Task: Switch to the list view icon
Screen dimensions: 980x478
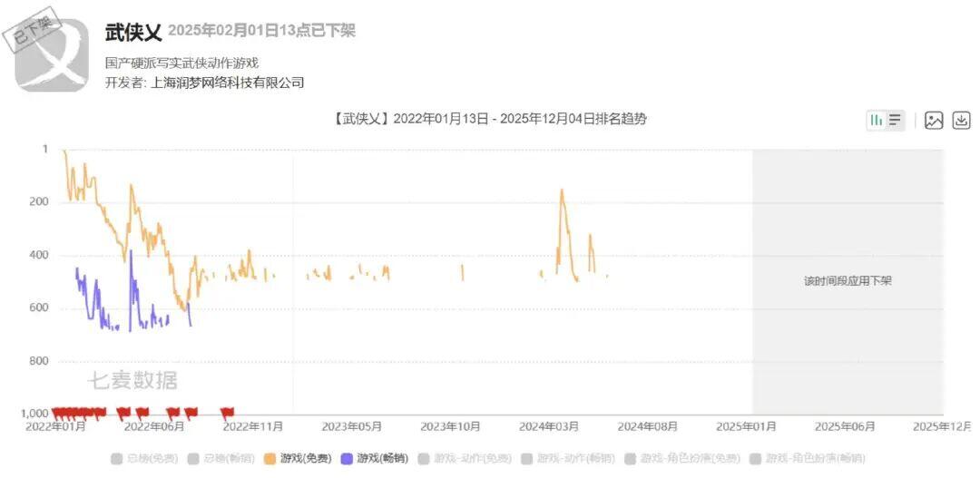Action: tap(895, 120)
